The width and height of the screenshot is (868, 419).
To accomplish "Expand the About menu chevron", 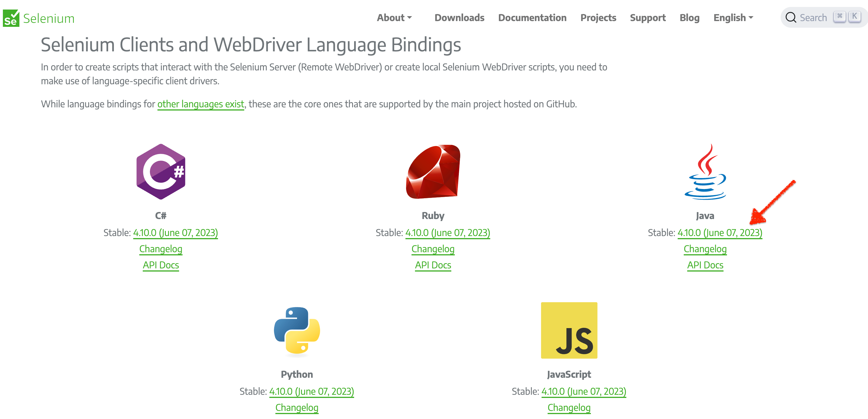I will pos(409,18).
